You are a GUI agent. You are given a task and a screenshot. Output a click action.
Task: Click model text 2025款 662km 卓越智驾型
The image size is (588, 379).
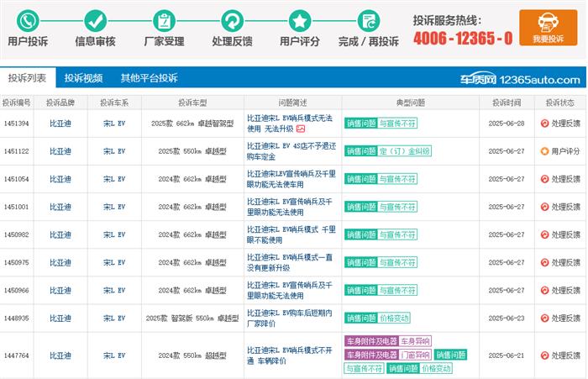[x=192, y=124]
